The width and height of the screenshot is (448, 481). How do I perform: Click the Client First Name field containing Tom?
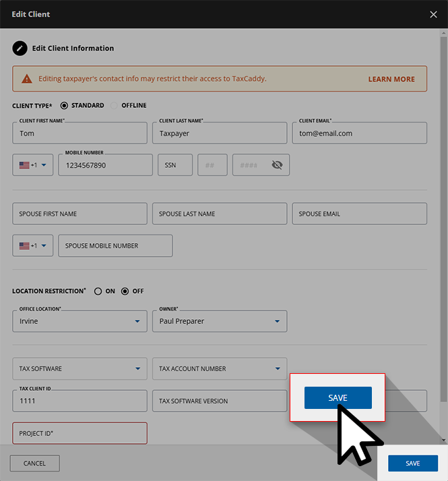click(79, 133)
